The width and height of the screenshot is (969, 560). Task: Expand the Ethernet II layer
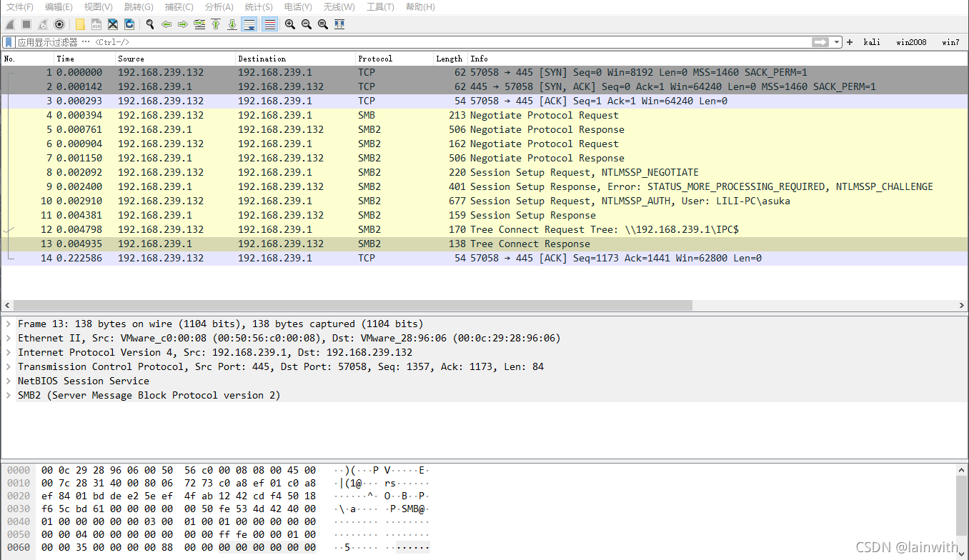8,338
